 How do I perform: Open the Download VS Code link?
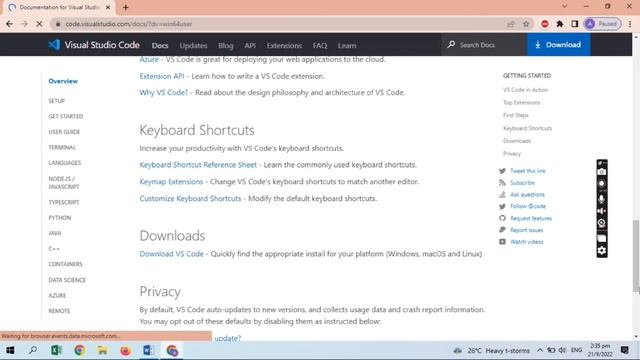point(171,253)
